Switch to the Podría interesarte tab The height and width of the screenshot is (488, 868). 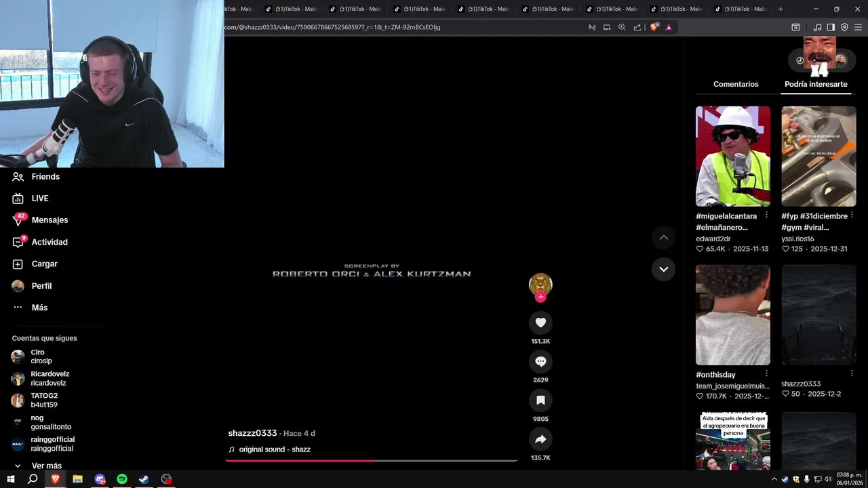[x=816, y=84]
